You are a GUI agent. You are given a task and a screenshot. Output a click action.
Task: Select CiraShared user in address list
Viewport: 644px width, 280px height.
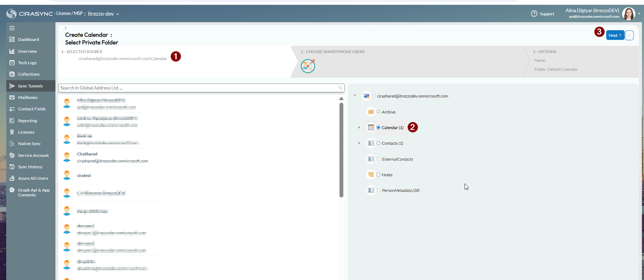point(198,157)
